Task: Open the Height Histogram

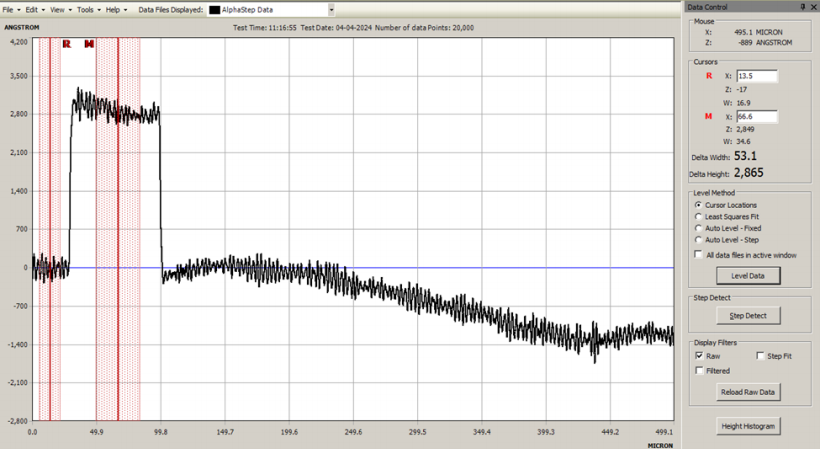Action: point(748,426)
